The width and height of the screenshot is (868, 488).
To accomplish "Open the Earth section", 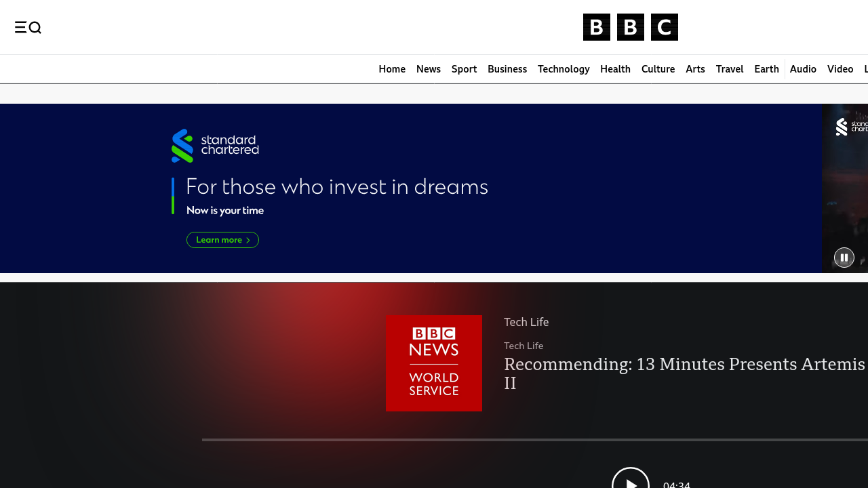I will pyautogui.click(x=766, y=69).
